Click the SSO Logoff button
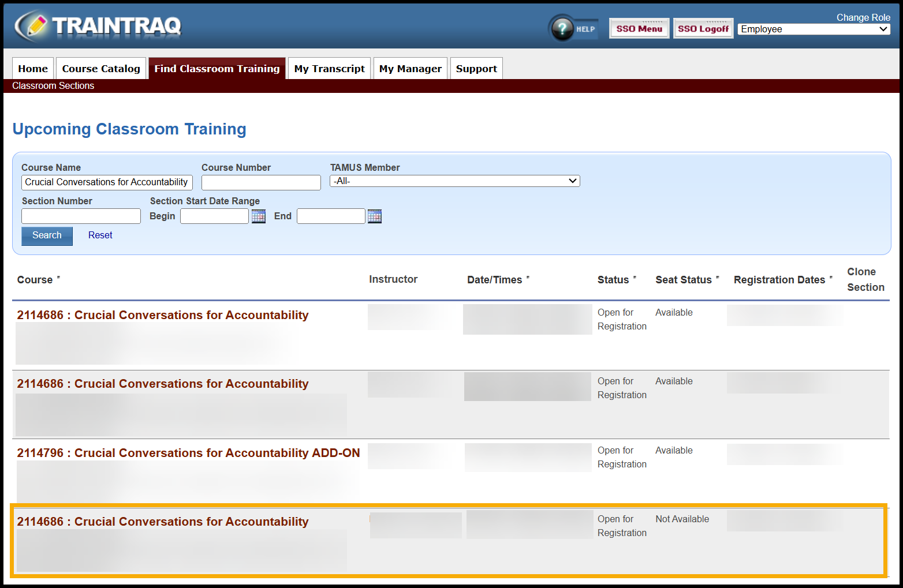This screenshot has width=903, height=588. tap(703, 29)
